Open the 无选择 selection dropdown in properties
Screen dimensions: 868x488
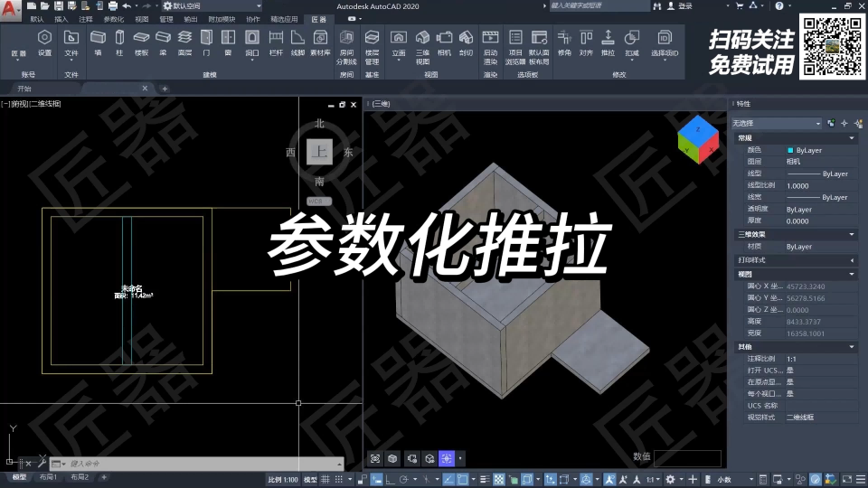point(777,124)
